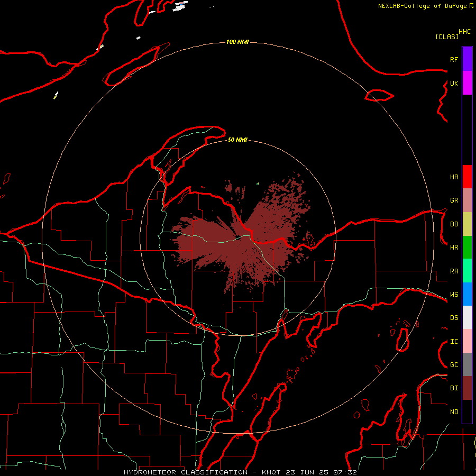Click the HR legend label
The height and width of the screenshot is (476, 476).
click(454, 248)
